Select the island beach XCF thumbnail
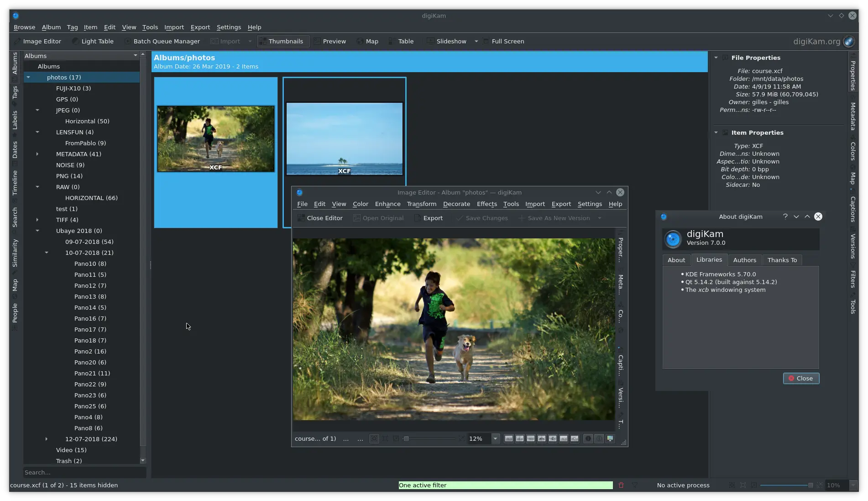This screenshot has width=868, height=501. coord(345,139)
